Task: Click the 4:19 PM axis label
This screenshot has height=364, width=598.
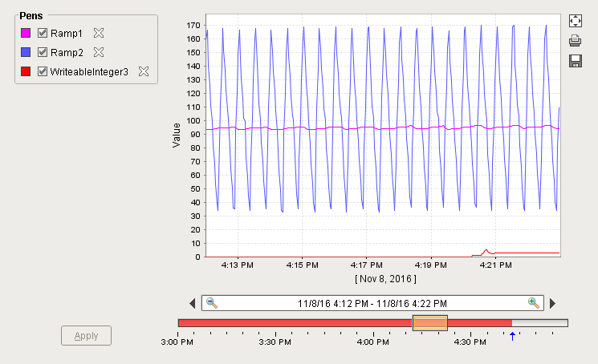Action: [431, 265]
